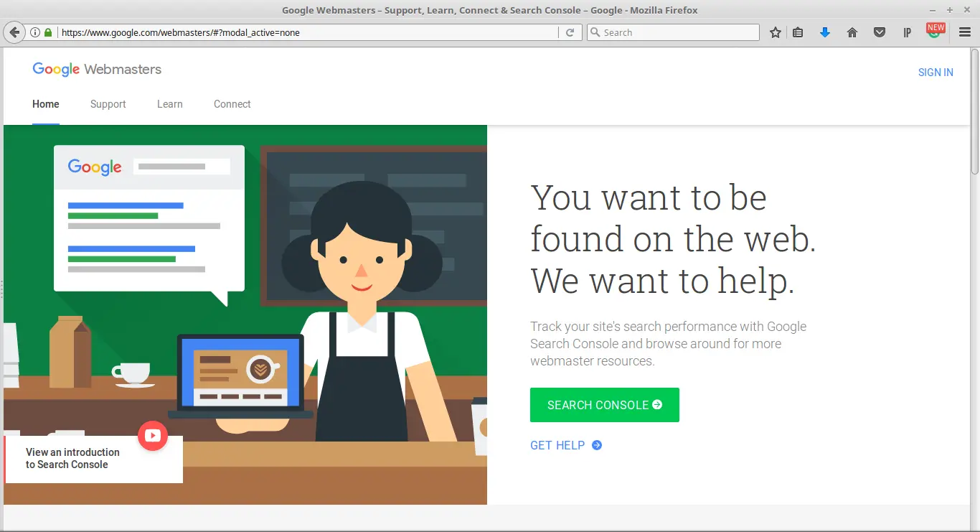Save page with the Pocket icon
Image resolution: width=980 pixels, height=532 pixels.
coord(879,32)
